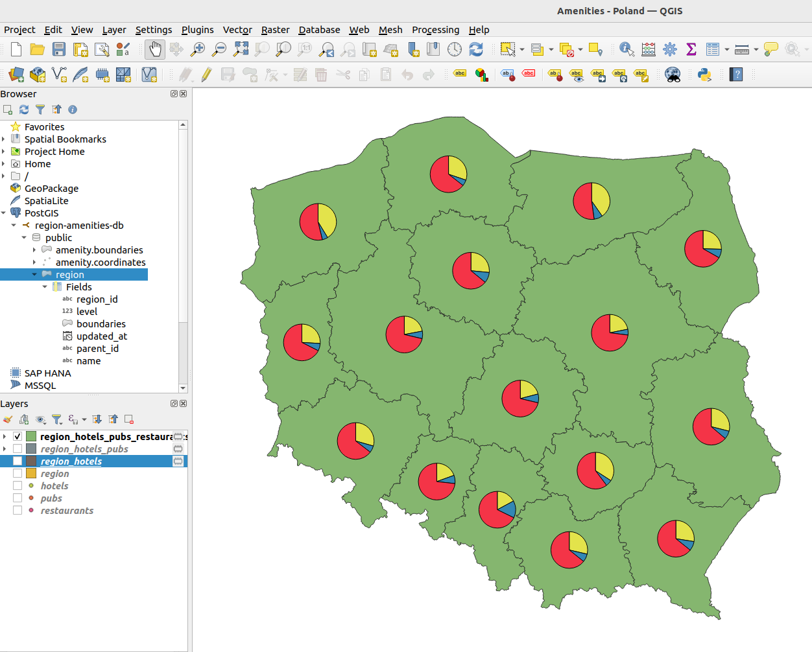Open the Field Calculator abacus icon
The image size is (812, 652).
point(649,49)
